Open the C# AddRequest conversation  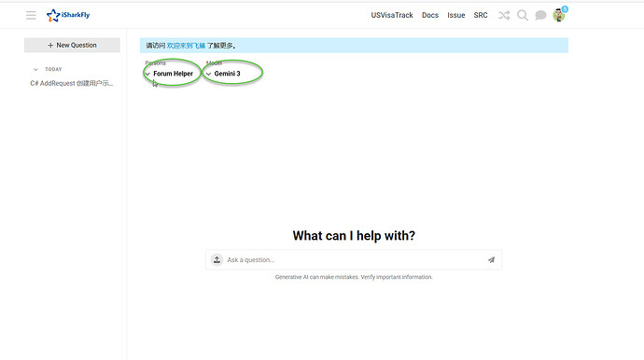tap(72, 83)
